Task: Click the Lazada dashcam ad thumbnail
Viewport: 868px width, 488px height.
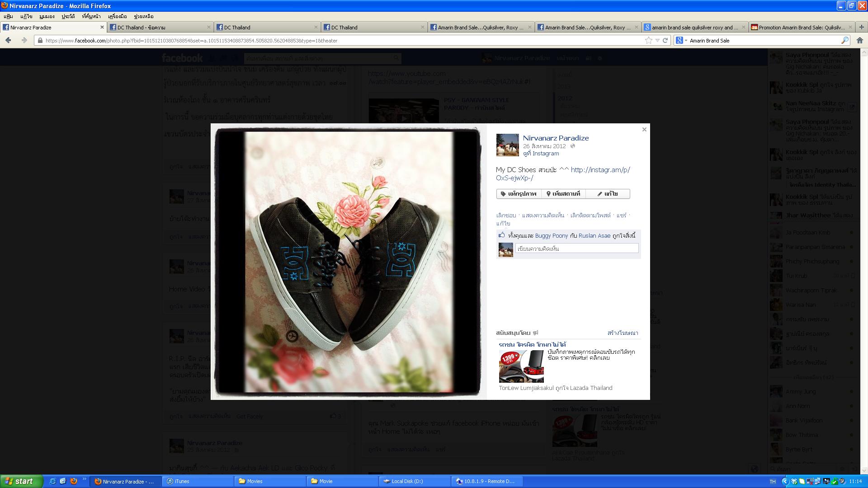Action: coord(521,366)
